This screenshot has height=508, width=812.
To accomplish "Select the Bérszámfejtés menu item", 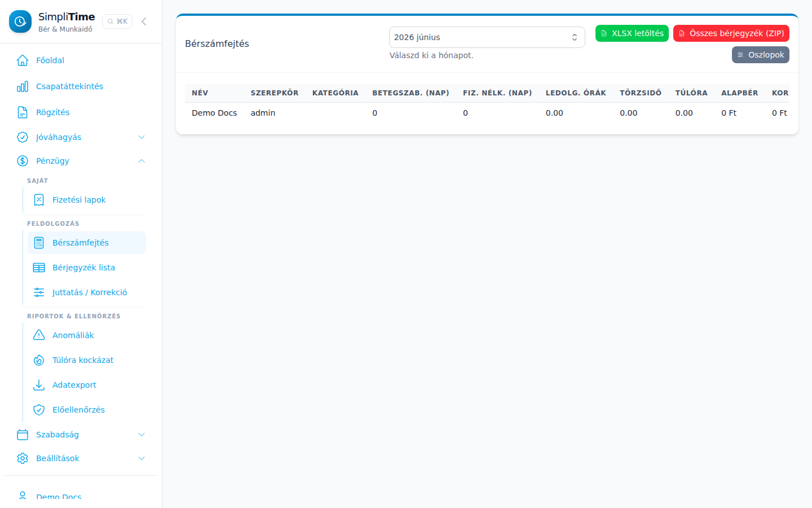I will coord(87,243).
